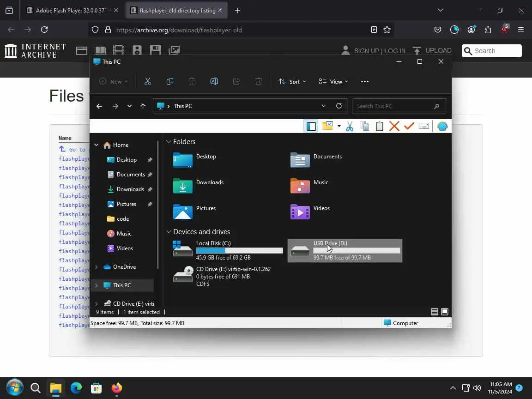Viewport: 532px width, 399px height.
Task: Click UPLOAD on Internet Archive
Action: [432, 50]
